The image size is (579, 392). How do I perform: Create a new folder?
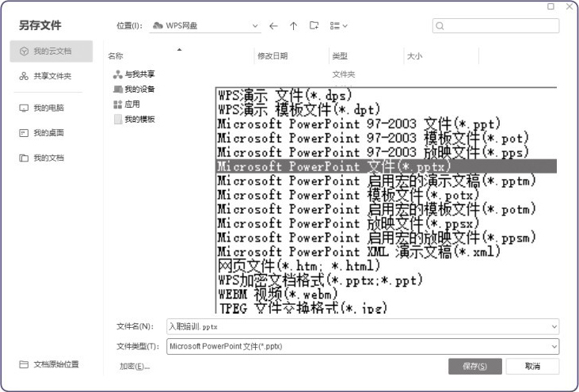coord(314,25)
